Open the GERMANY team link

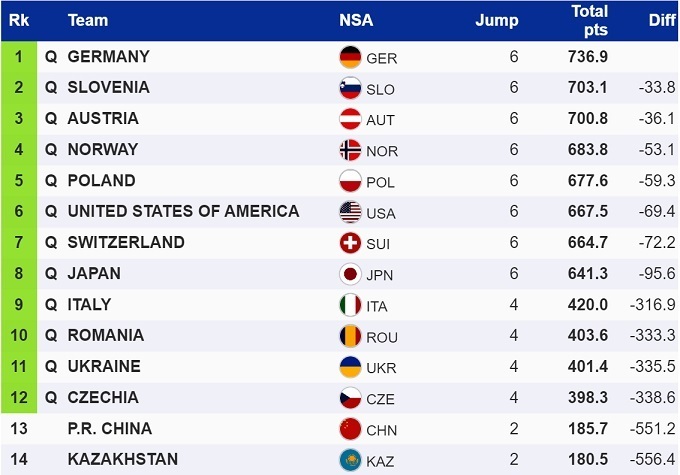point(108,57)
